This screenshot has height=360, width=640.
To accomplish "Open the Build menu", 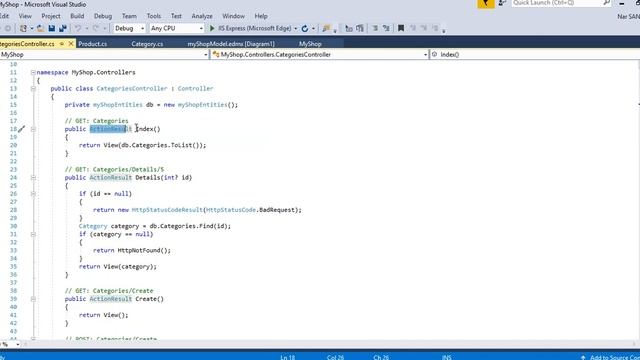I will coord(77,16).
